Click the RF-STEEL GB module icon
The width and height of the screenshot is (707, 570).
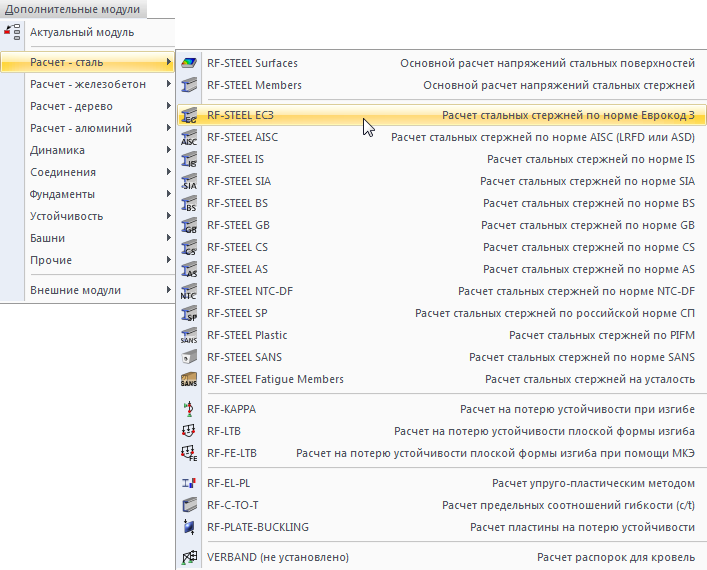point(189,226)
